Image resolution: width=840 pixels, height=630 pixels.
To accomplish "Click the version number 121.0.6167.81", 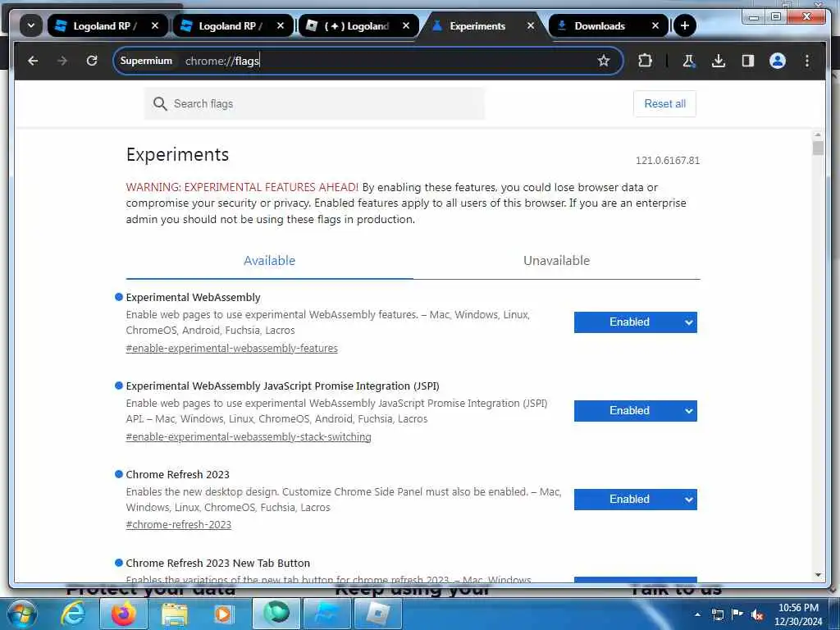I will point(668,160).
